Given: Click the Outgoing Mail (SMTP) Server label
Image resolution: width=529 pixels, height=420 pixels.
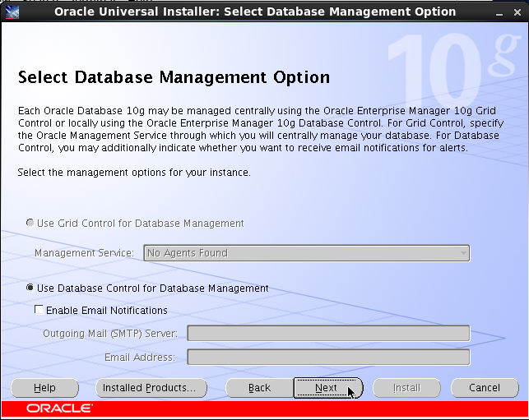Looking at the screenshot, I should tap(110, 334).
